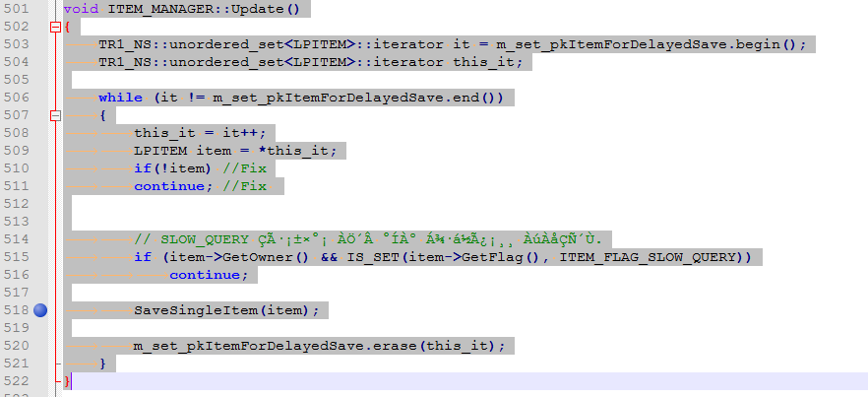Viewport: 868px width, 397px height.
Task: Click the blue bookmark marker on line 518
Action: click(40, 310)
